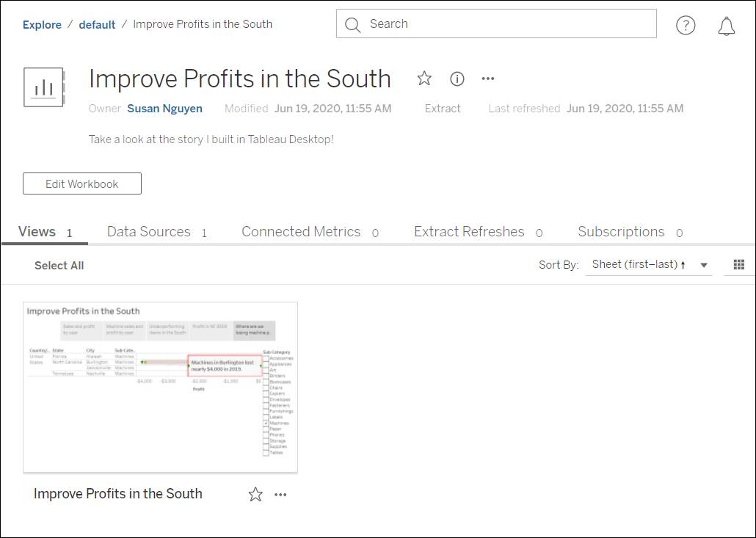This screenshot has width=756, height=538.
Task: Open notifications via the bell icon
Action: click(727, 24)
